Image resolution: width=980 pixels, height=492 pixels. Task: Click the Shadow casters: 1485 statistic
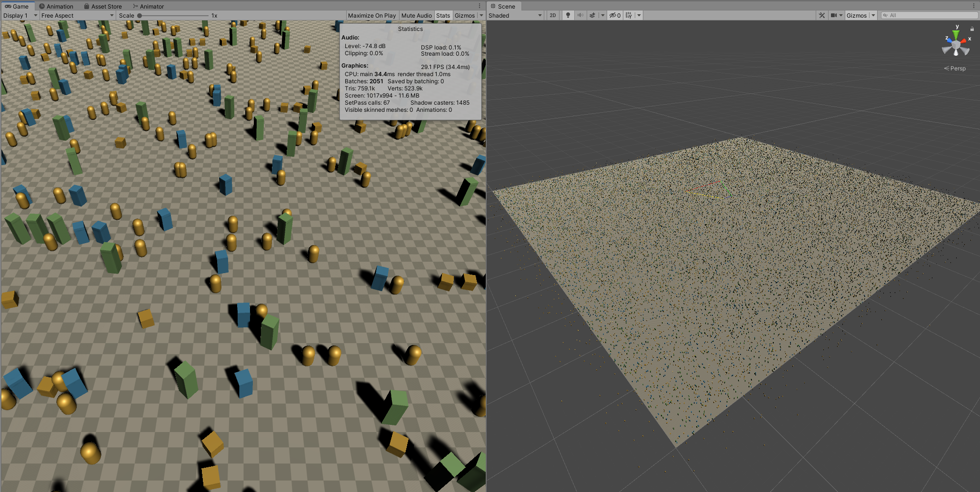440,103
